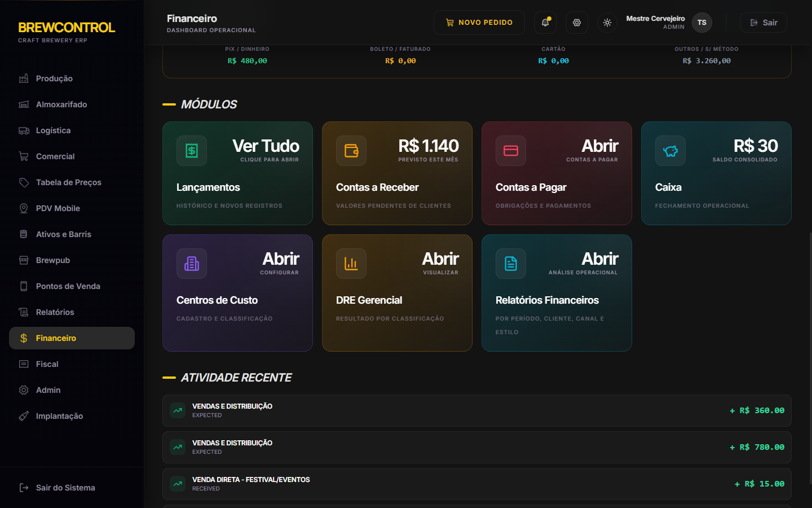Click the Outros R$ 3.260,00 value
The height and width of the screenshot is (508, 812).
point(707,61)
